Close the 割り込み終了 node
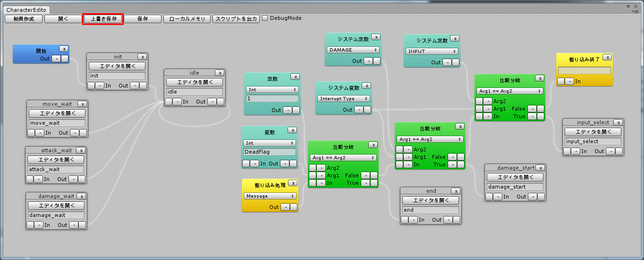The image size is (644, 260). coord(607,57)
